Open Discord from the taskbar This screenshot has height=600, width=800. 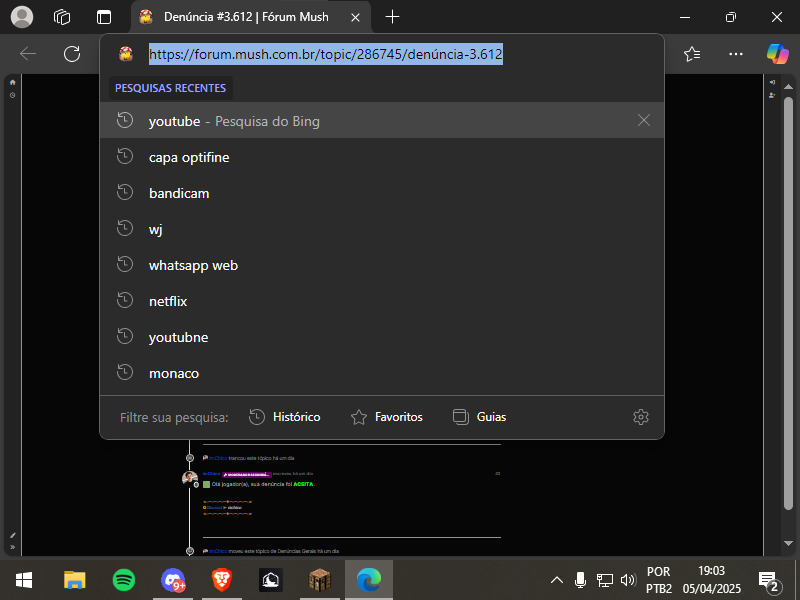click(x=173, y=580)
